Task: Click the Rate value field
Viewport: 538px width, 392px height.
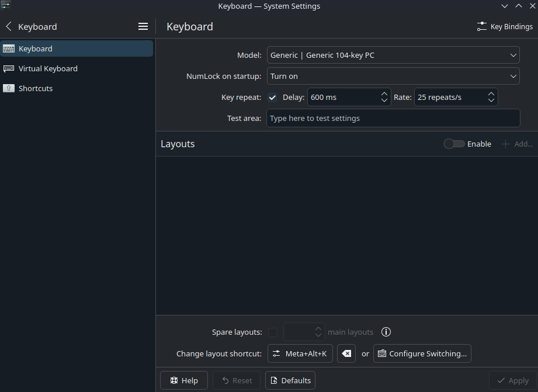Action: click(x=450, y=97)
